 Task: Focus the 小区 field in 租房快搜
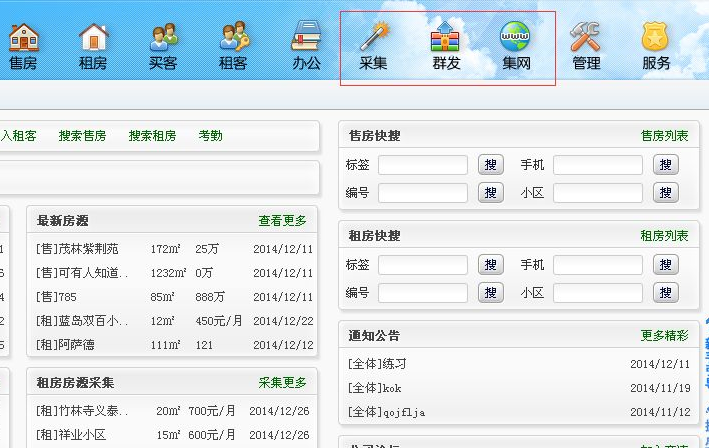598,293
